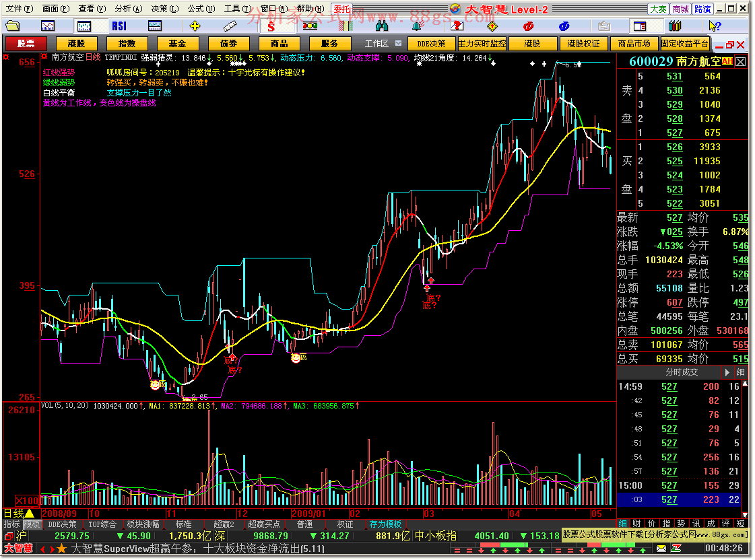The height and width of the screenshot is (560, 755).
Task: Open the window layout toolbar icon
Action: pos(640,26)
